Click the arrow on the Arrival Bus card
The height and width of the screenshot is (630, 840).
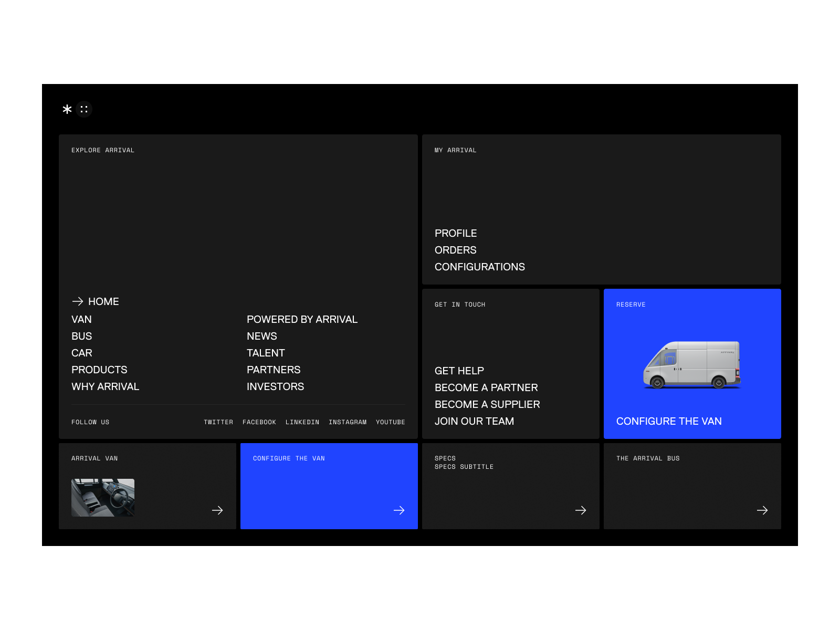coord(762,510)
